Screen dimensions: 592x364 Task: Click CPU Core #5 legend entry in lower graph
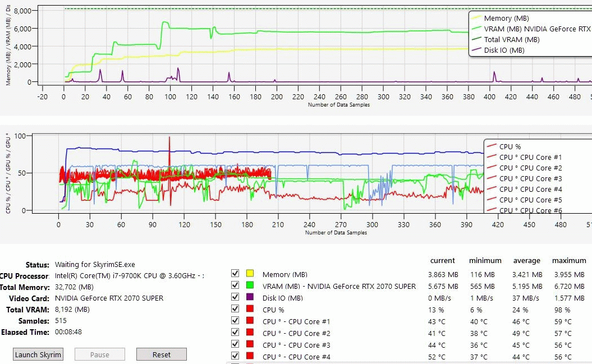pos(530,200)
